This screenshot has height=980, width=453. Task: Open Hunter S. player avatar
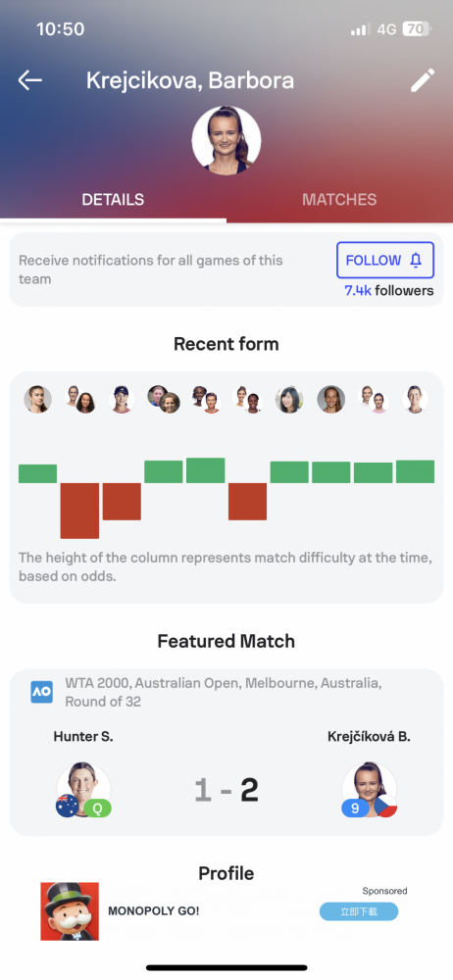(x=84, y=789)
